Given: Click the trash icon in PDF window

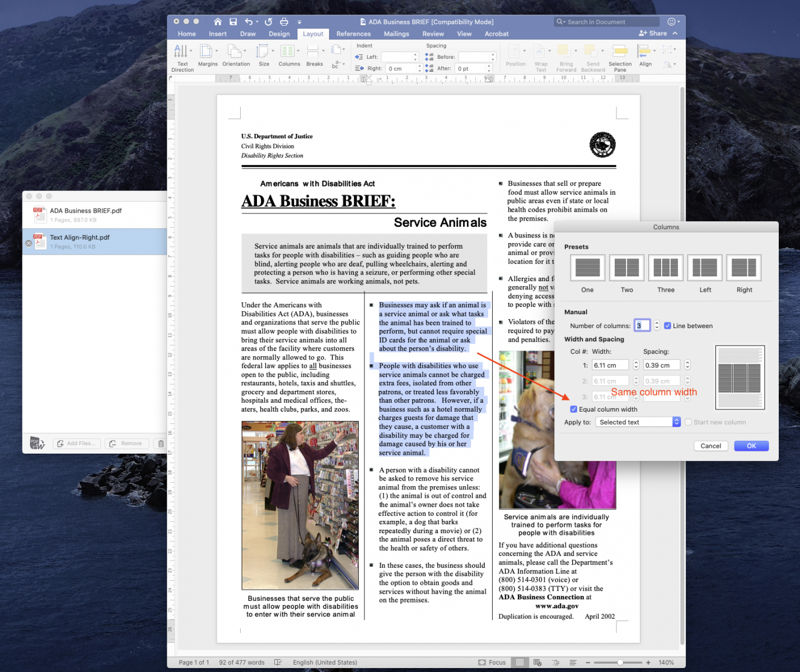Looking at the screenshot, I should pyautogui.click(x=161, y=444).
